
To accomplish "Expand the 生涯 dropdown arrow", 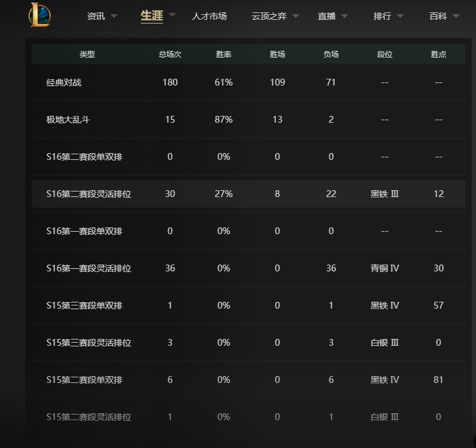I will [172, 15].
